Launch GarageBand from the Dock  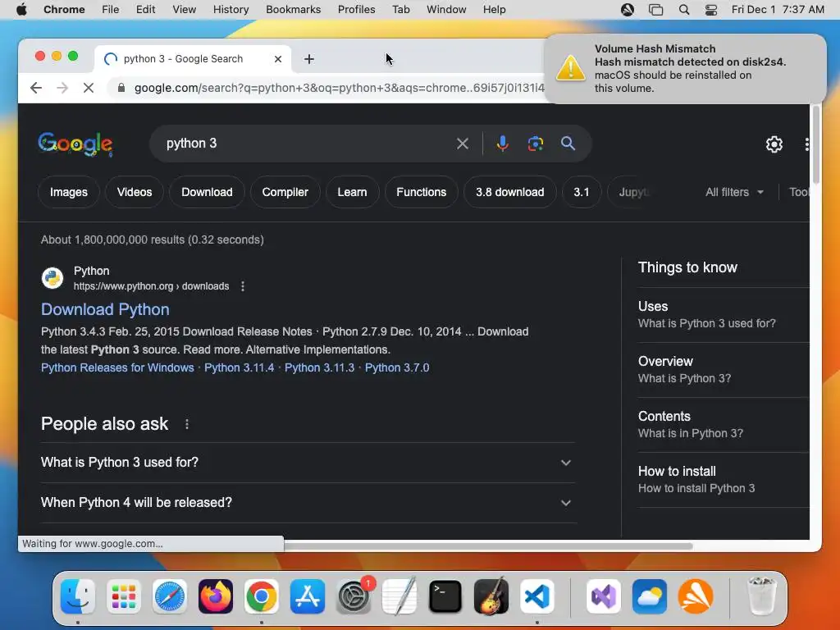point(491,596)
